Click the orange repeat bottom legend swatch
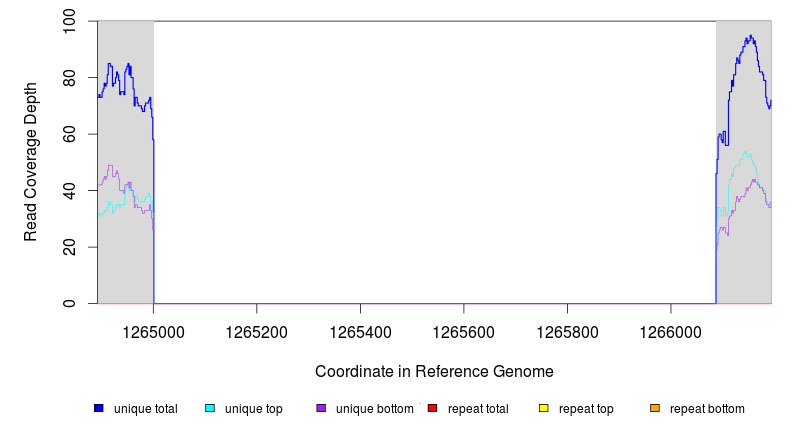792x432 pixels. 655,409
